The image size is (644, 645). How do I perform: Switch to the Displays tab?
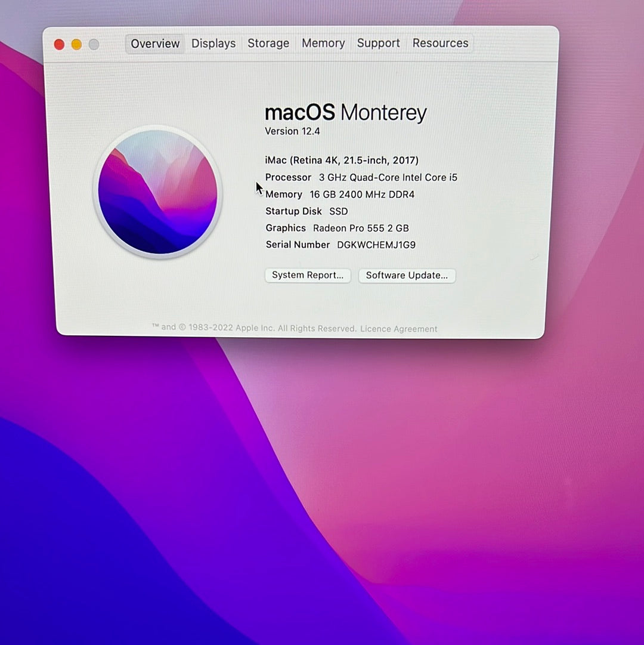pyautogui.click(x=213, y=44)
